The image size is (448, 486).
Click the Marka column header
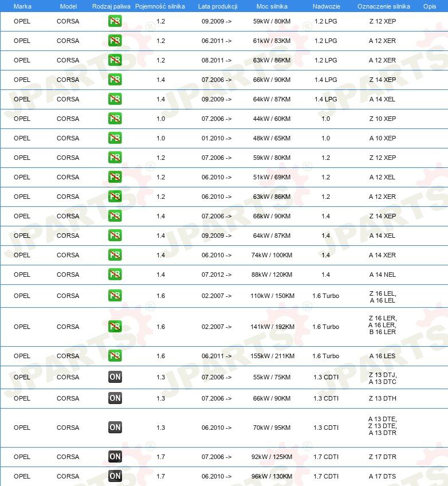(x=22, y=6)
